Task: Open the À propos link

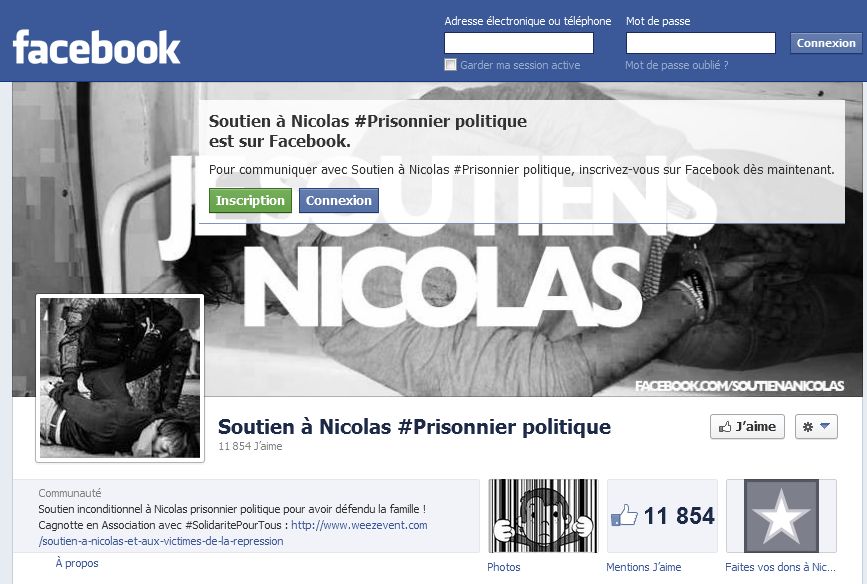Action: point(77,563)
